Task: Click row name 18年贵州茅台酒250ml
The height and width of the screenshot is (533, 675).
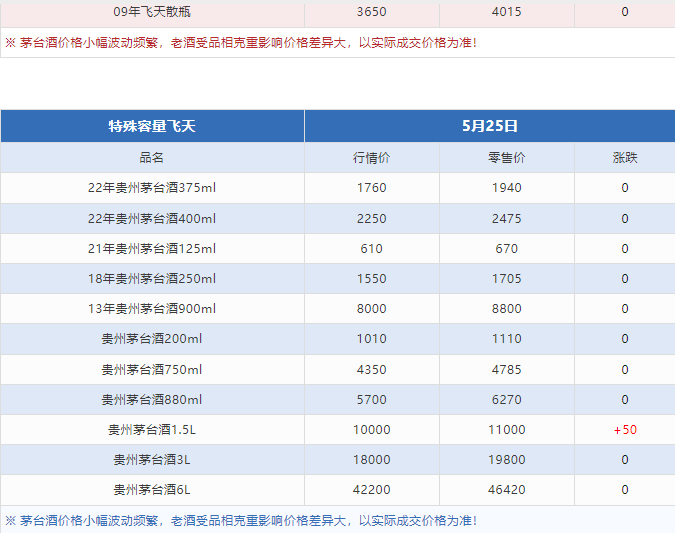Action: [152, 279]
